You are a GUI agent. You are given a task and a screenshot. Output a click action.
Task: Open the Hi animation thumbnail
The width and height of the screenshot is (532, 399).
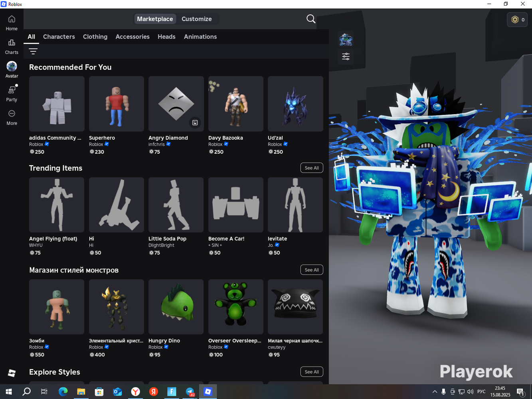[x=117, y=205]
